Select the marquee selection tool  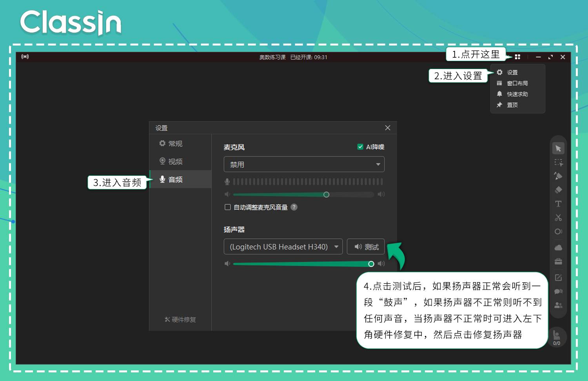[x=558, y=162]
